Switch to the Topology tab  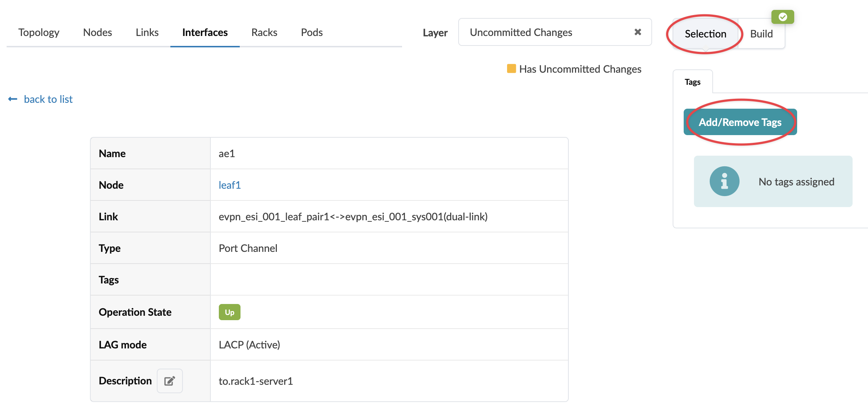(39, 32)
